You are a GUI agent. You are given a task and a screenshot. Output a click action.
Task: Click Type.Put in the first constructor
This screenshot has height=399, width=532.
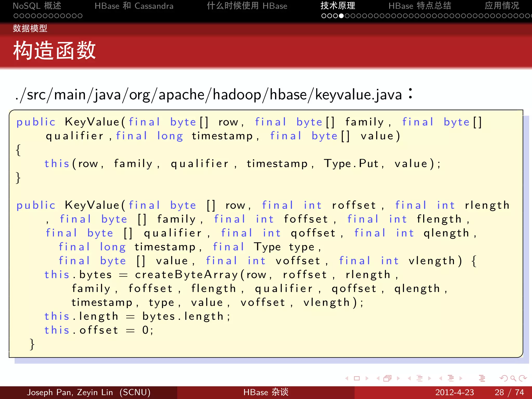coord(351,164)
